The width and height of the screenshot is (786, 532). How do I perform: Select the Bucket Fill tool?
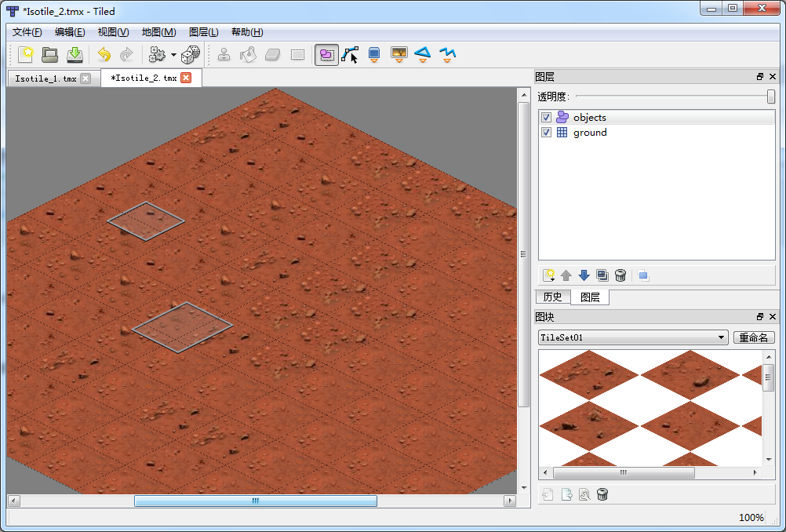pos(248,54)
